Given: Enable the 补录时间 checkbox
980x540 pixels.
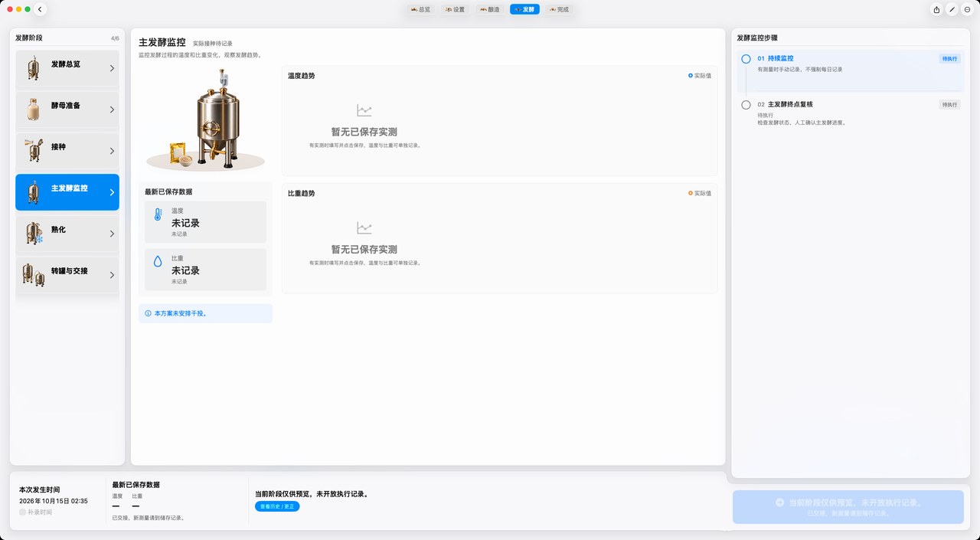Looking at the screenshot, I should pyautogui.click(x=23, y=512).
